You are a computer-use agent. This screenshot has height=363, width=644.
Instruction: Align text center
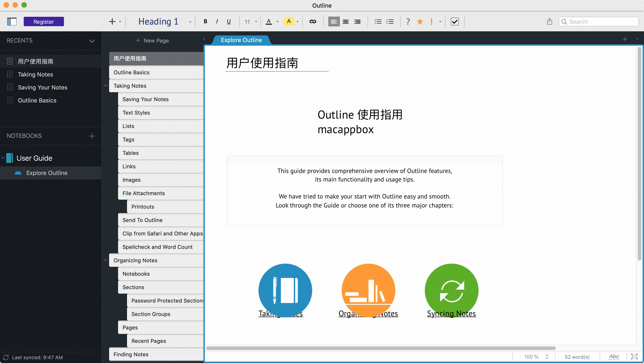[x=346, y=21]
